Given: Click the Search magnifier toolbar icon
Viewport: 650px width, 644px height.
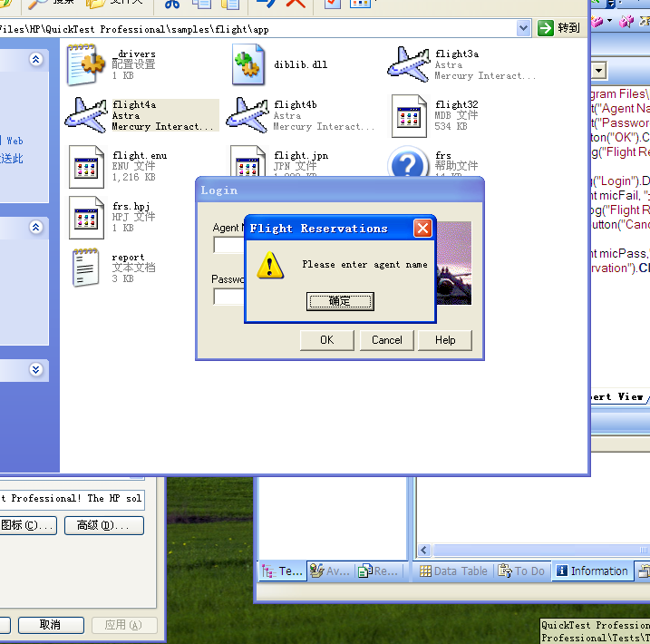Looking at the screenshot, I should click(x=38, y=5).
